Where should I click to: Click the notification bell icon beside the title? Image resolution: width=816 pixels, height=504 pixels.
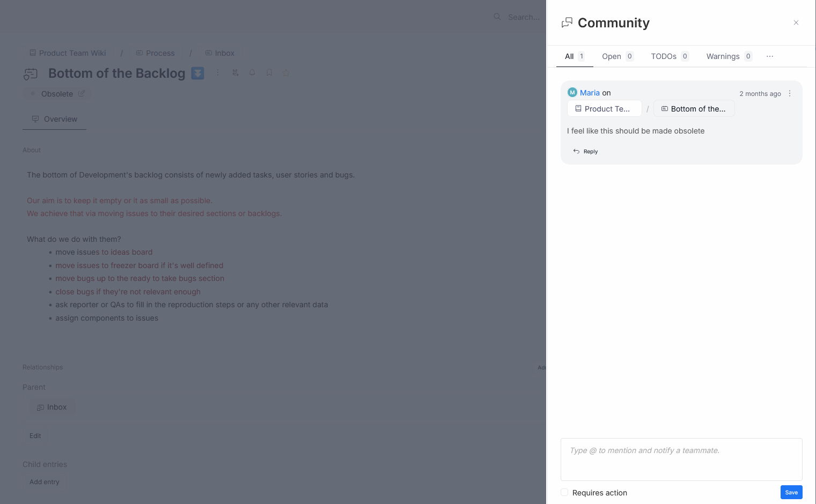tap(252, 72)
